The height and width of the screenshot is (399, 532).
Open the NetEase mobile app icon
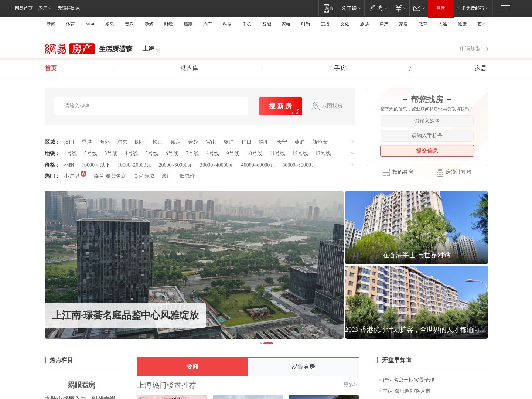point(328,8)
